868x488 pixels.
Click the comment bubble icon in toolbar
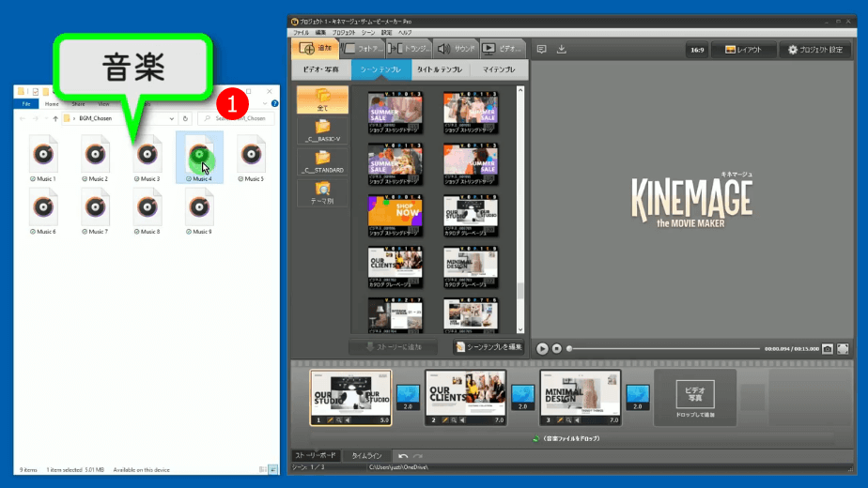(542, 49)
